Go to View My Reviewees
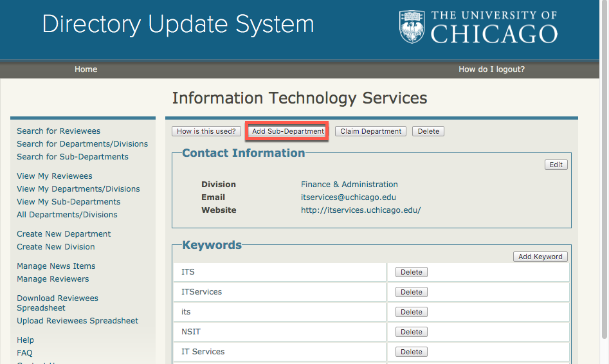The image size is (609, 364). coord(55,176)
